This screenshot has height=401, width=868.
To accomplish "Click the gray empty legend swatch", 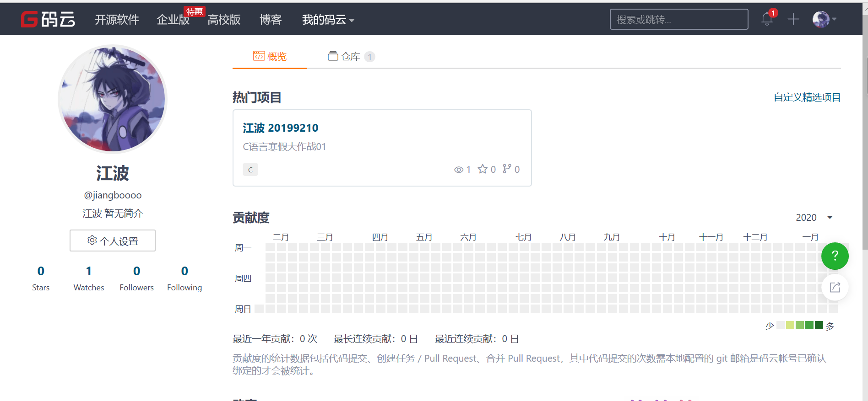I will click(781, 326).
